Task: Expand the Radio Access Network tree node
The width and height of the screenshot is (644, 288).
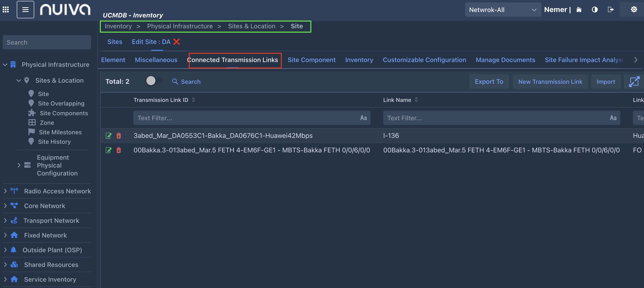Action: [5, 191]
